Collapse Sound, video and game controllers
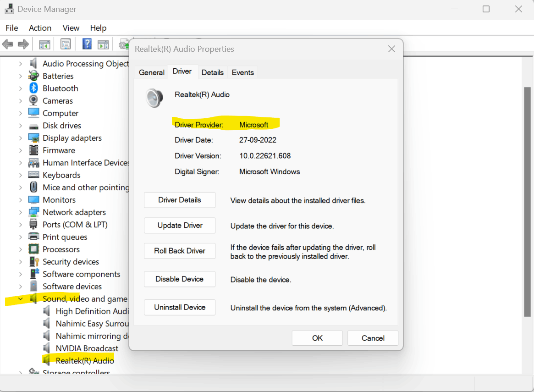This screenshot has height=392, width=534. tap(21, 298)
